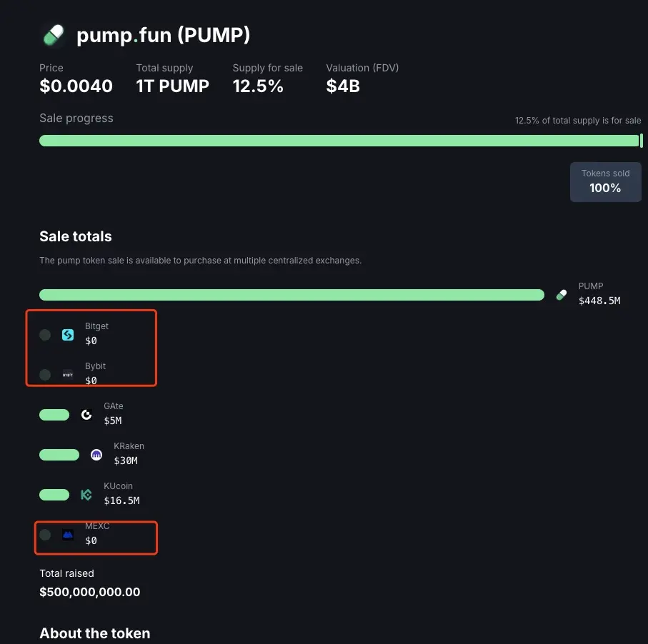The image size is (648, 644).
Task: Click the pump.fun pill logo icon
Action: (x=54, y=35)
